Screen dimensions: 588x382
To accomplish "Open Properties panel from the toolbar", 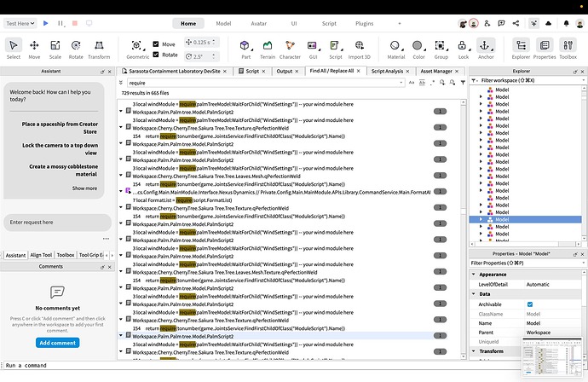I will pos(545,49).
